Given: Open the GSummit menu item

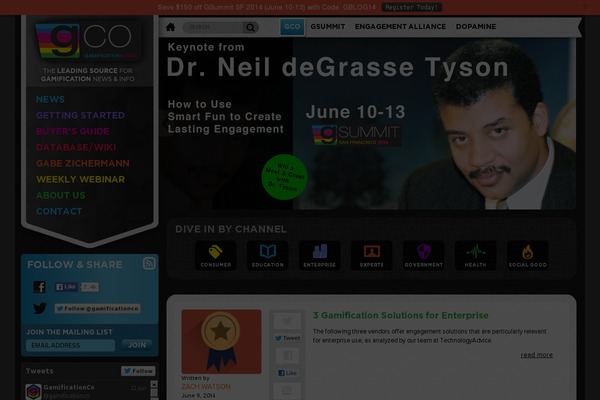Looking at the screenshot, I should pyautogui.click(x=328, y=27).
